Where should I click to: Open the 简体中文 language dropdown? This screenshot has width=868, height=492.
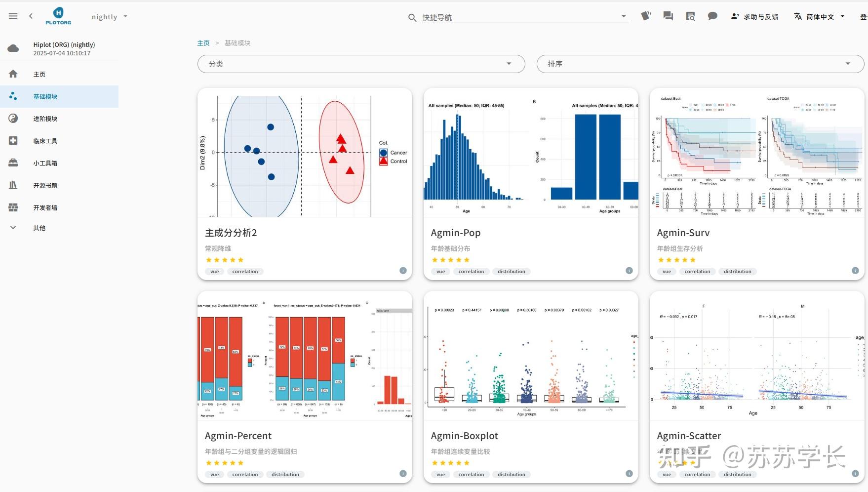click(820, 17)
